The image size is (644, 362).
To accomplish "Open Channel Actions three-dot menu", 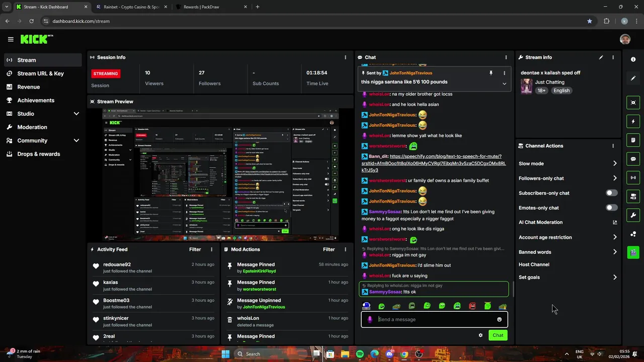I will click(613, 146).
